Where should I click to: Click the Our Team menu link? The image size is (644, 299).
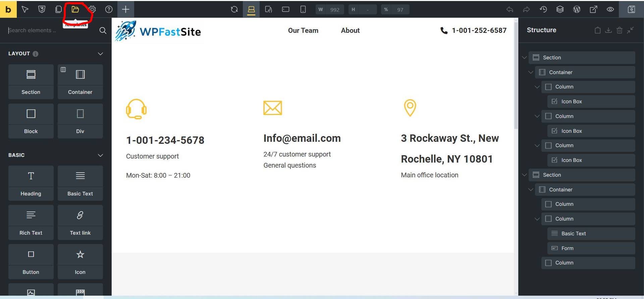click(303, 31)
